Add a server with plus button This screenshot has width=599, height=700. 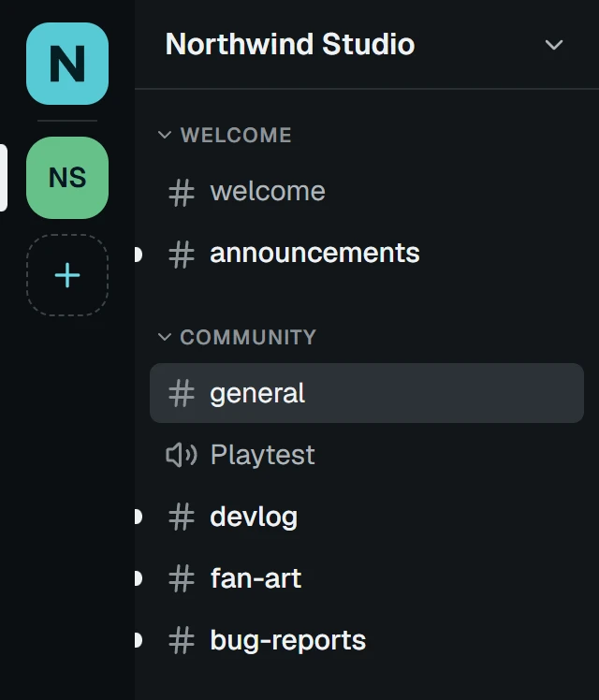(x=67, y=275)
